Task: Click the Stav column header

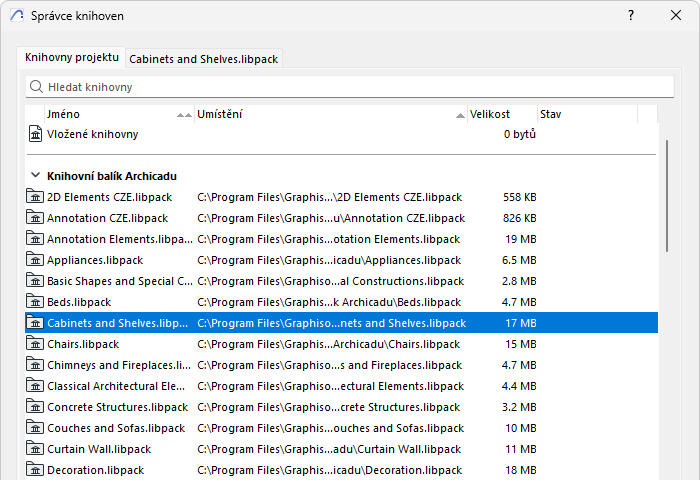Action: [x=588, y=114]
